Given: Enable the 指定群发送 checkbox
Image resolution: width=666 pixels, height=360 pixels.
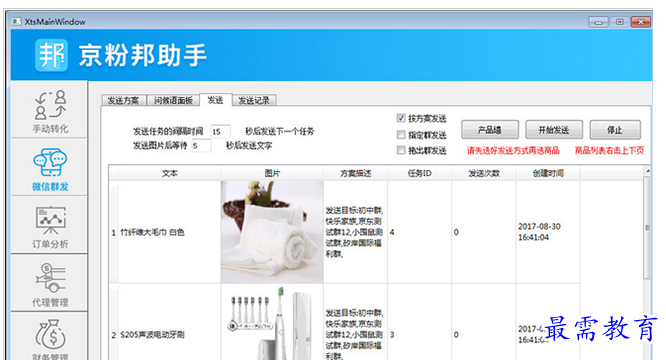Looking at the screenshot, I should pyautogui.click(x=401, y=135).
